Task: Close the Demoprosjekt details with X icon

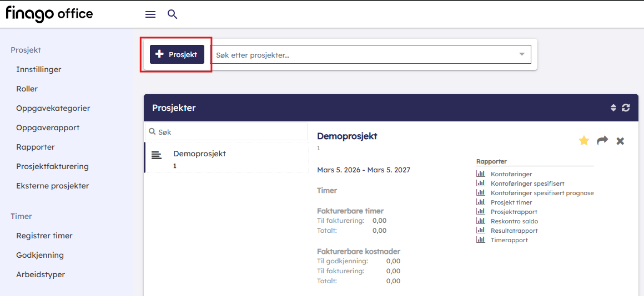Action: [x=620, y=141]
